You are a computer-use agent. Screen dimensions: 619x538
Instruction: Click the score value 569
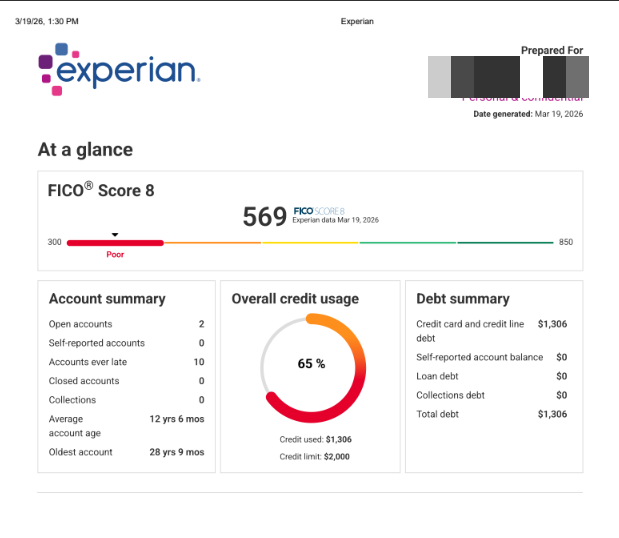[264, 216]
